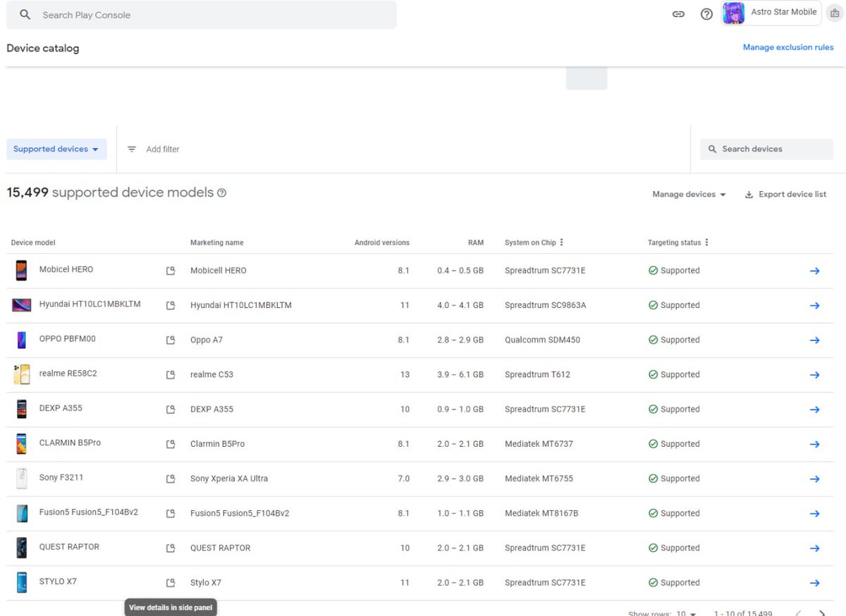Click the Search devices field

tap(766, 149)
